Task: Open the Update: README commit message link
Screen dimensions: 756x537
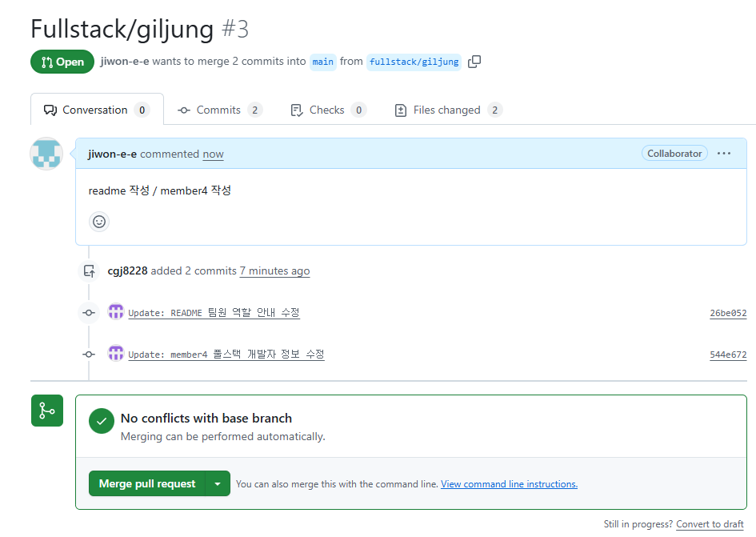Action: pyautogui.click(x=214, y=313)
